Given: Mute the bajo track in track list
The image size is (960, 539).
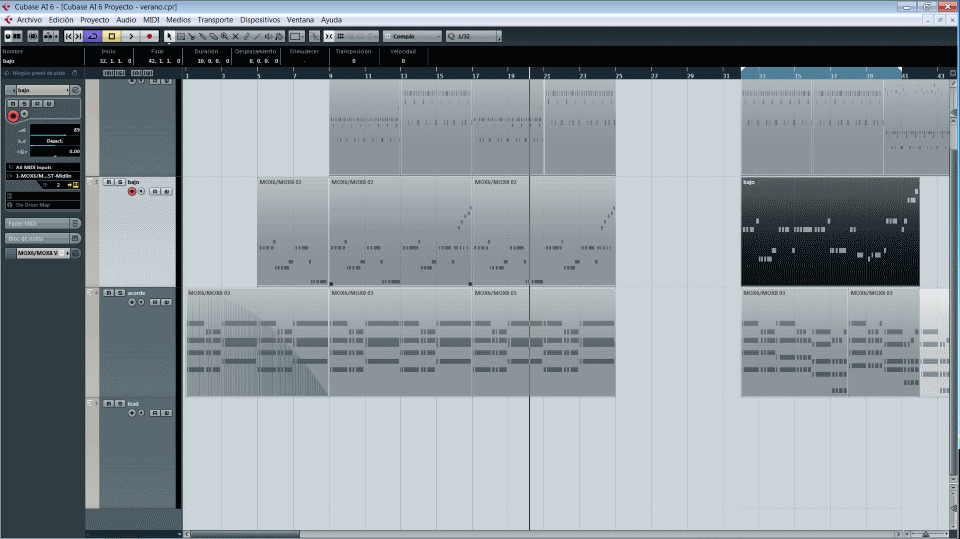Looking at the screenshot, I should (x=108, y=182).
